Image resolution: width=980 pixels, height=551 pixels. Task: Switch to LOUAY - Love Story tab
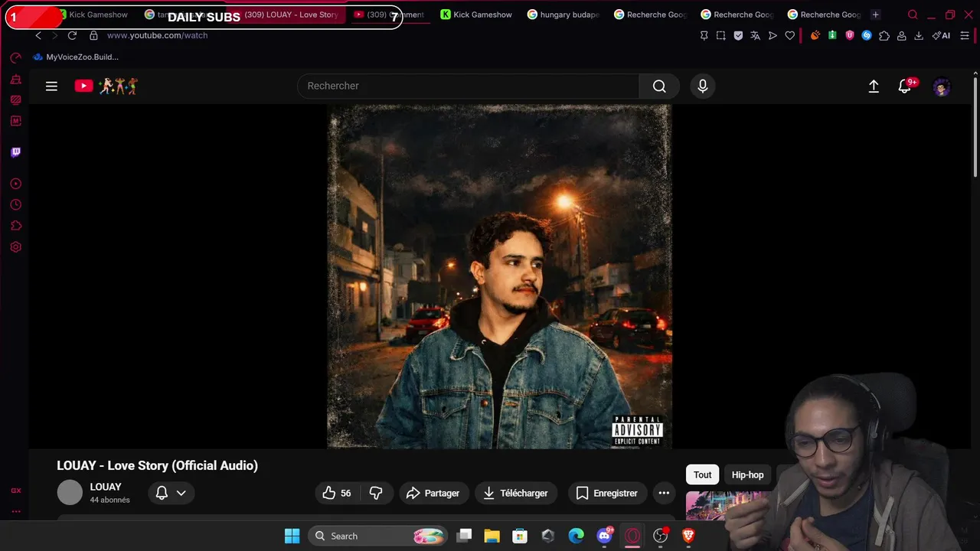pos(291,15)
